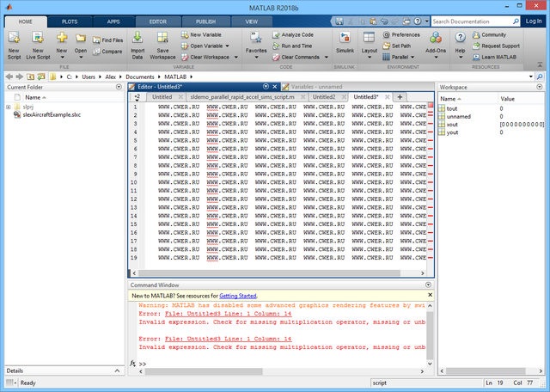The image size is (550, 392).
Task: Open Find Files tool
Action: (107, 40)
